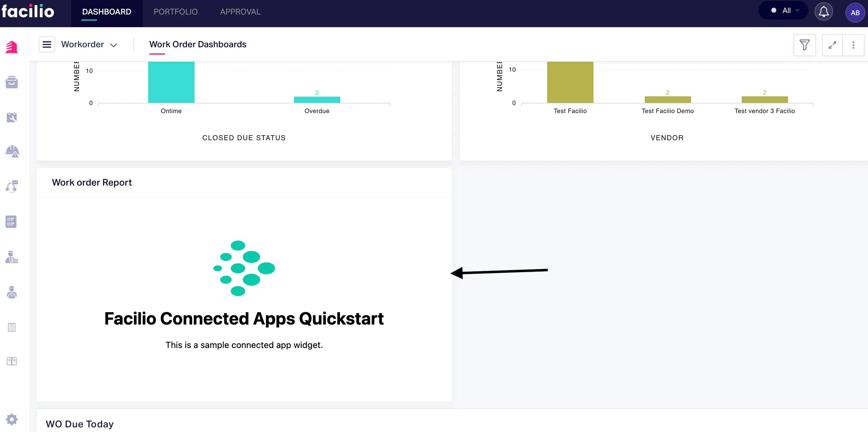Select the DASHBOARD tab

pos(107,12)
